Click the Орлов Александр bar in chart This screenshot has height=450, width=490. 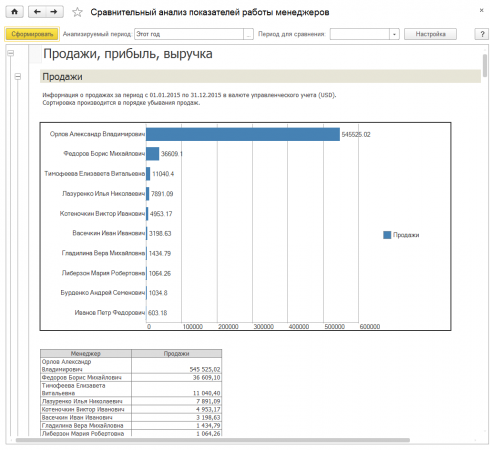coord(243,134)
